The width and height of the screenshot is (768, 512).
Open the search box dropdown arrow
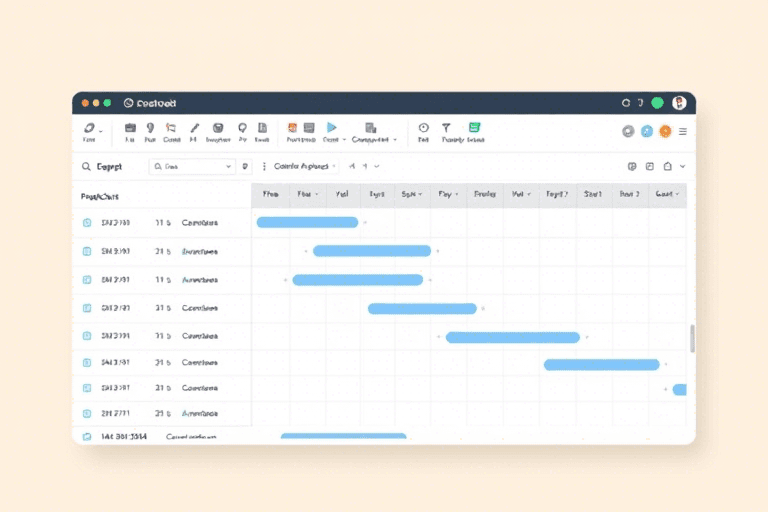229,167
